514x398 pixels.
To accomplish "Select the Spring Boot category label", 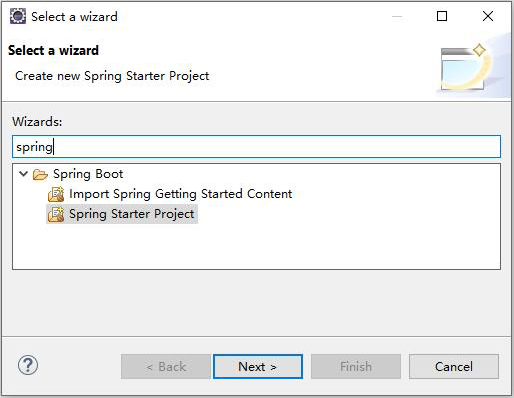I will point(88,174).
